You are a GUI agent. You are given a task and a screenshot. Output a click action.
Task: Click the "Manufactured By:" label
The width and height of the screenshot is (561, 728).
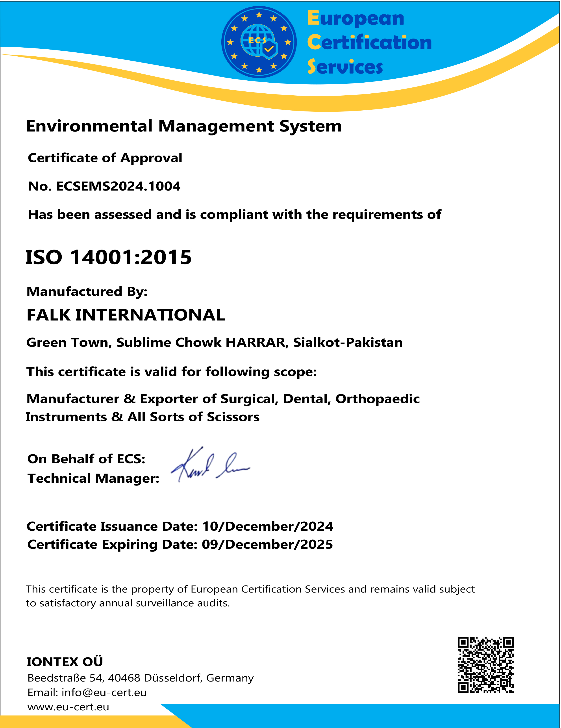point(87,292)
